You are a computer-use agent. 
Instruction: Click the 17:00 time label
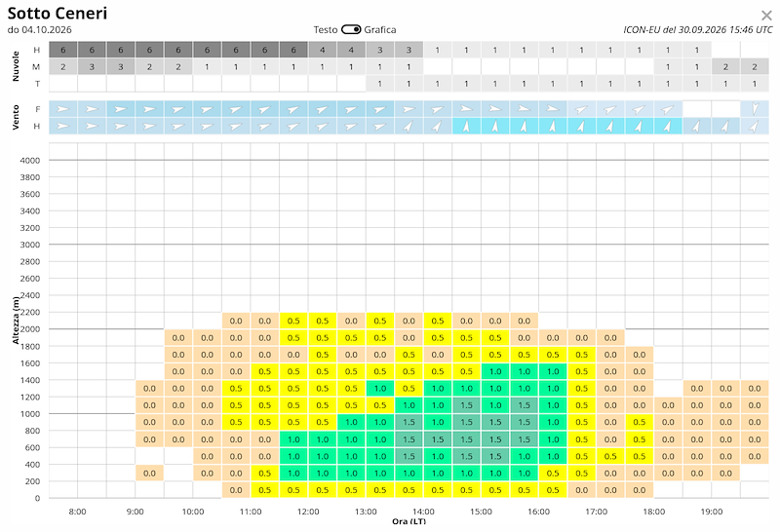tap(596, 512)
